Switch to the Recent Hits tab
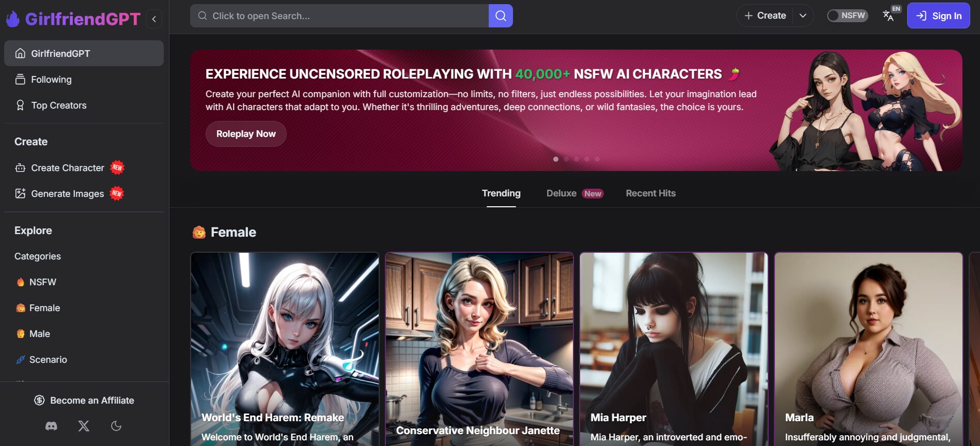The height and width of the screenshot is (446, 980). (650, 193)
